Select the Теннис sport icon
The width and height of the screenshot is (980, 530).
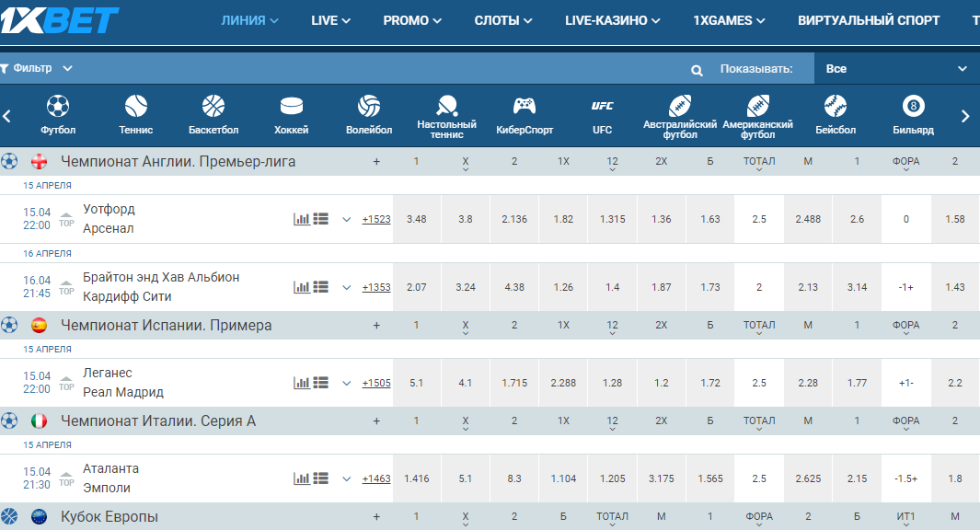(x=135, y=106)
